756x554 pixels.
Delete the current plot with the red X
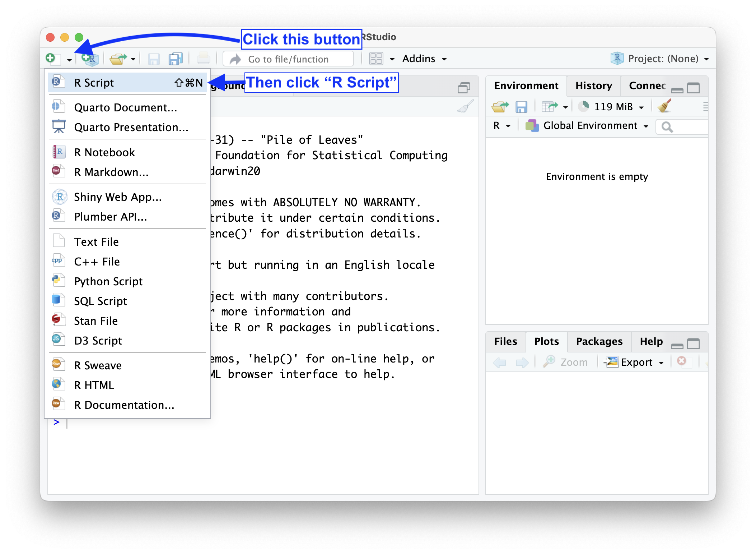click(681, 361)
